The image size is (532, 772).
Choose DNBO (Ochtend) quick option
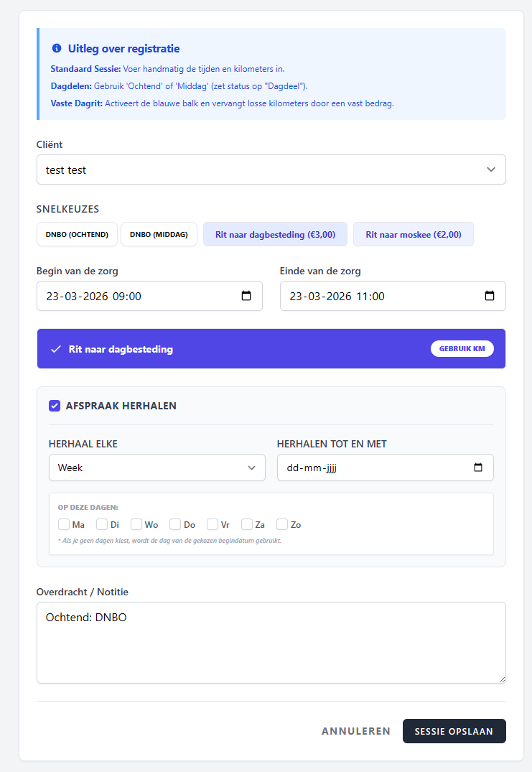pyautogui.click(x=77, y=234)
